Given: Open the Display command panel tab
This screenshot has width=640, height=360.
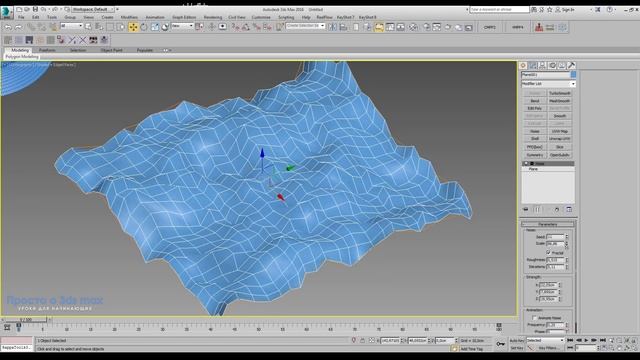Looking at the screenshot, I should (x=562, y=65).
